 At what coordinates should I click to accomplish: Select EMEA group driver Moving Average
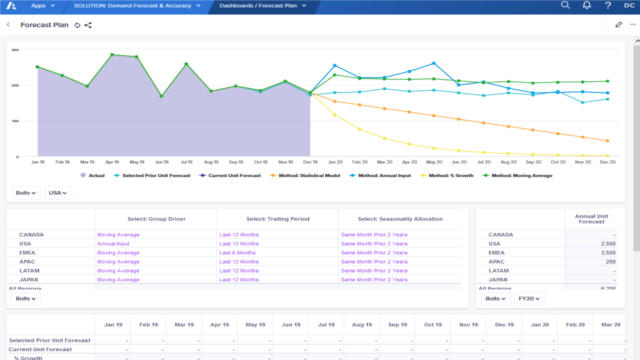click(x=118, y=253)
